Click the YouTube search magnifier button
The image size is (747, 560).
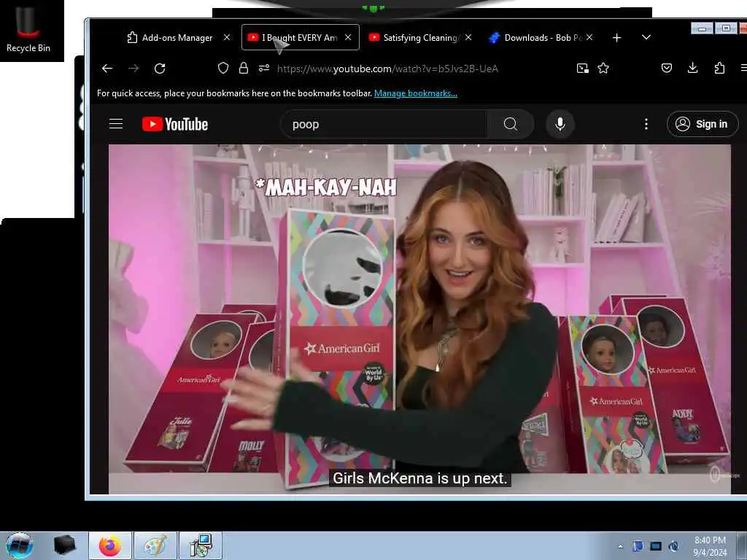click(510, 124)
